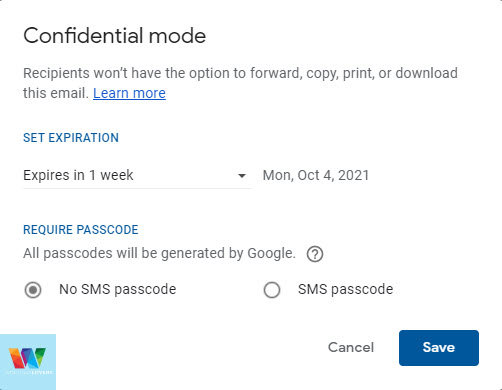Click the REQUIRE PASSCODE section heading
The height and width of the screenshot is (390, 502).
(80, 230)
